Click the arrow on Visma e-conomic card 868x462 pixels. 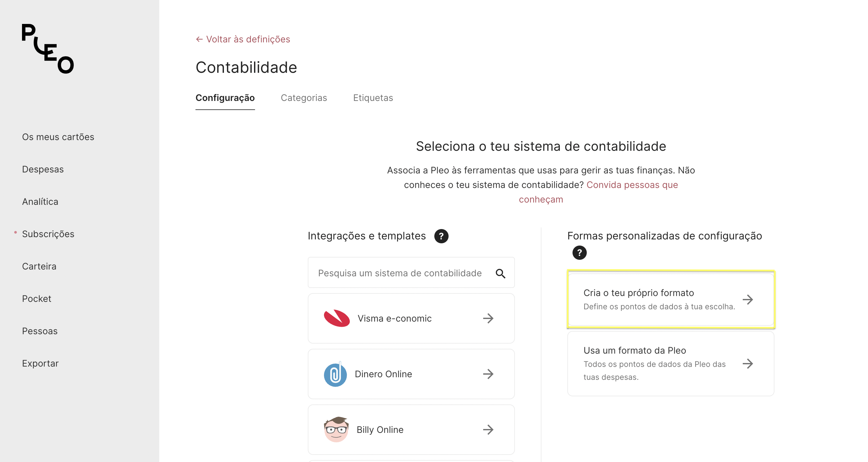(488, 318)
